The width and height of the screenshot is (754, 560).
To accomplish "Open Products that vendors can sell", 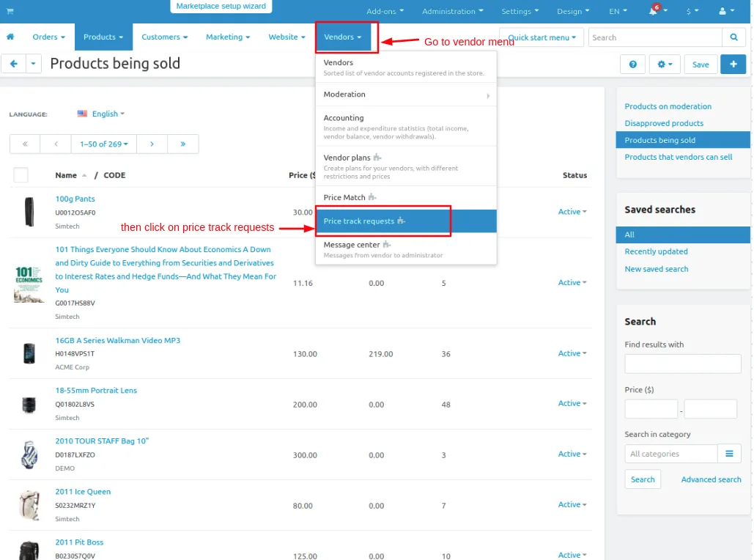I will click(x=678, y=157).
